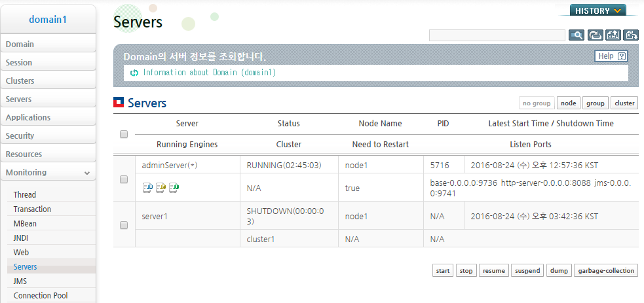The width and height of the screenshot is (644, 303).
Task: Click the 'cluster' grouping button
Action: 625,103
